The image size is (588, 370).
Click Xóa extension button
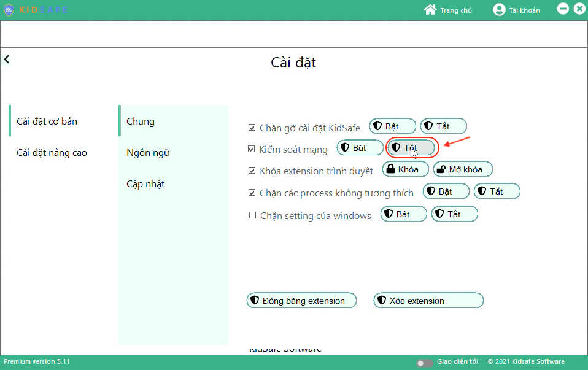coord(428,301)
